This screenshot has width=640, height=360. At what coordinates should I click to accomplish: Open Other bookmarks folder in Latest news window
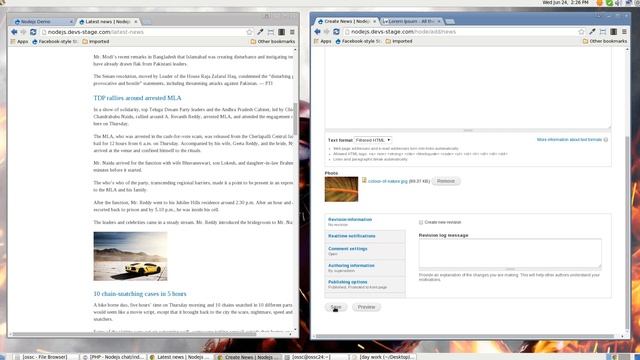[x=273, y=42]
